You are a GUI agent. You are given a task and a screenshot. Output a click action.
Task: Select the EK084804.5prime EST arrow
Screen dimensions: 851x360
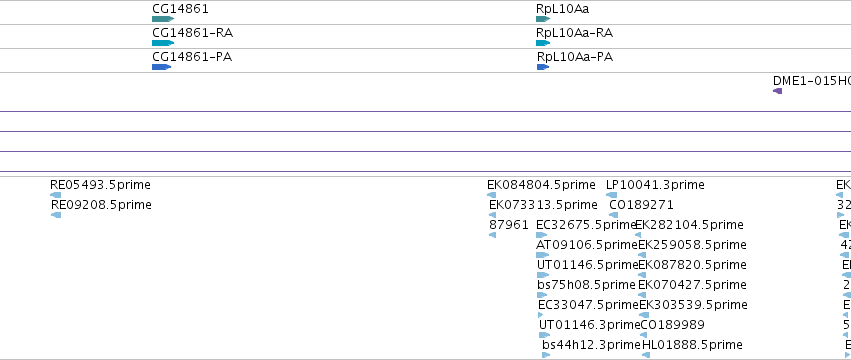[492, 195]
